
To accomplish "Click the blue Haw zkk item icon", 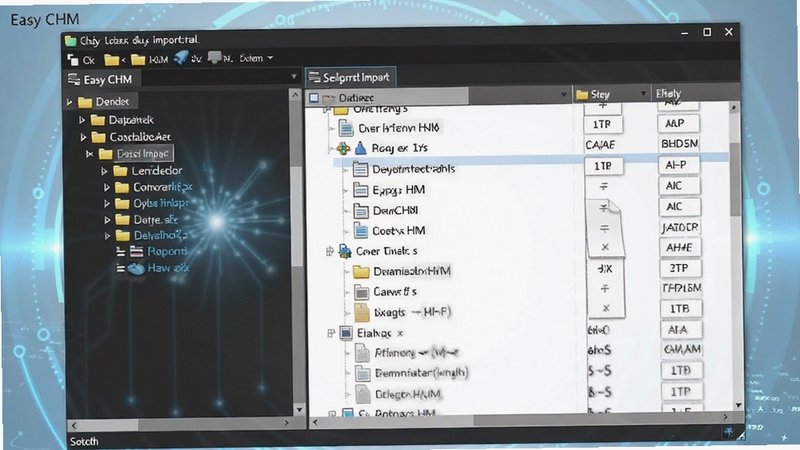I will (136, 268).
